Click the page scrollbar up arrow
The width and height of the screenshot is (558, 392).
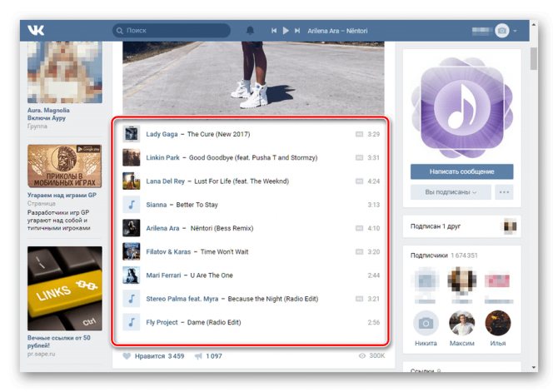click(534, 24)
